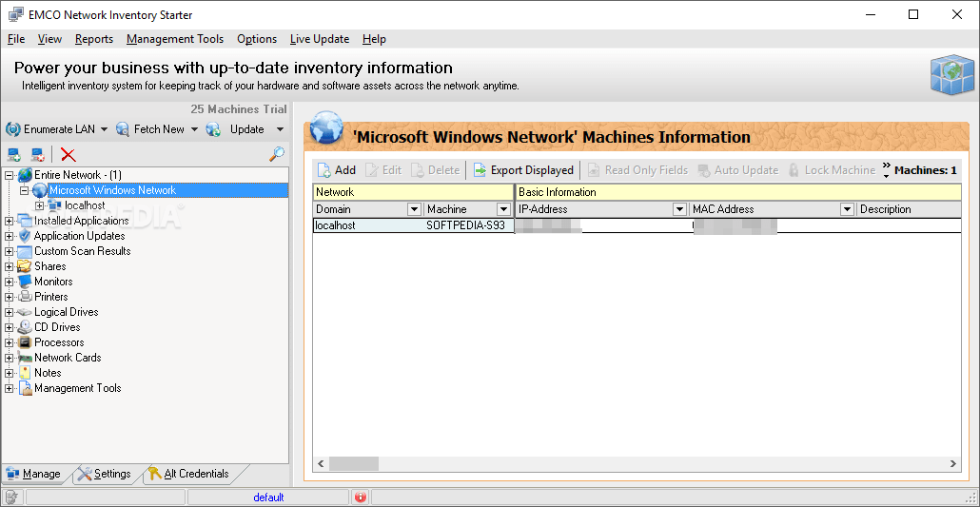Click the CD Drives disc icon
The width and height of the screenshot is (980, 507).
click(x=25, y=327)
